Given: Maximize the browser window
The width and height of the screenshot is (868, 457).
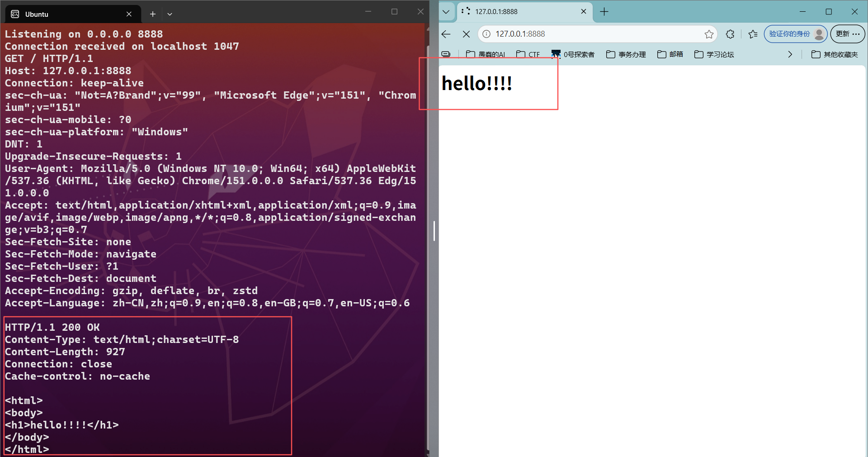Looking at the screenshot, I should (829, 12).
